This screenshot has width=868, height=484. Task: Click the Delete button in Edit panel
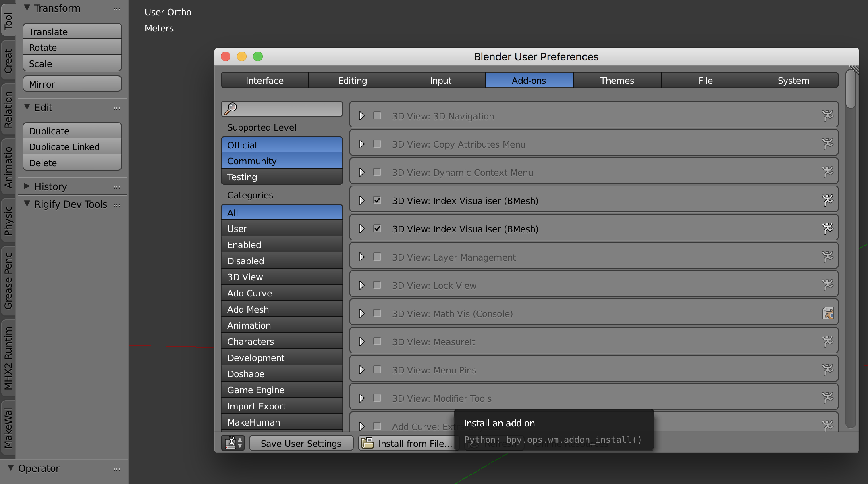click(x=73, y=163)
